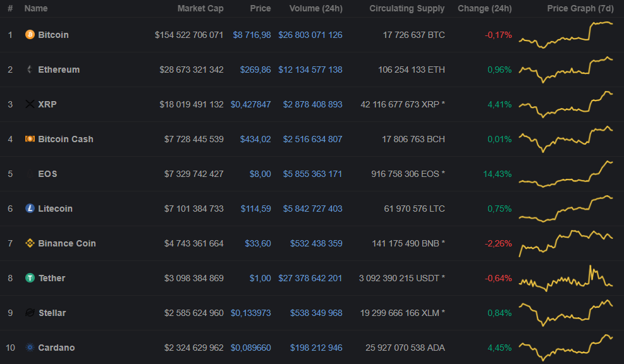Click the XRP logo icon
624x364 pixels.
coord(30,104)
